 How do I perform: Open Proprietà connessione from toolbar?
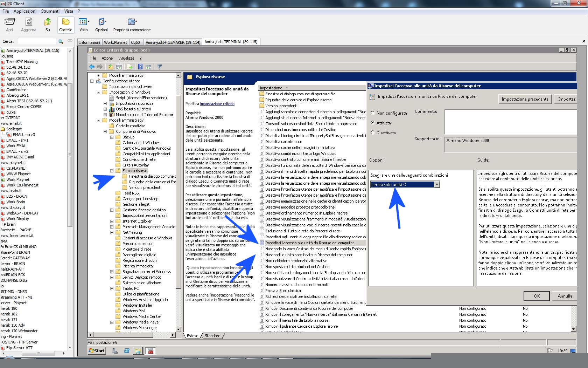(x=132, y=25)
